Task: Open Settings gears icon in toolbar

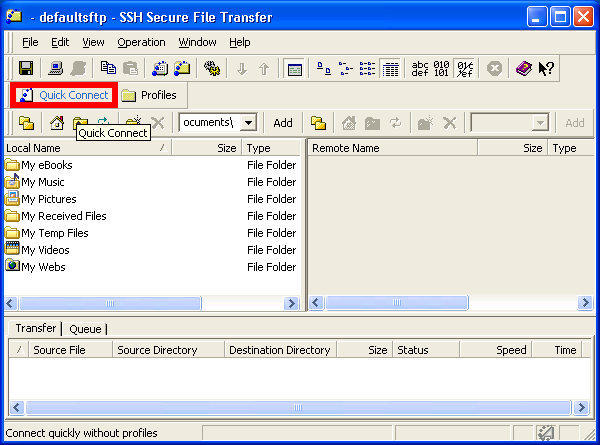Action: (x=212, y=69)
